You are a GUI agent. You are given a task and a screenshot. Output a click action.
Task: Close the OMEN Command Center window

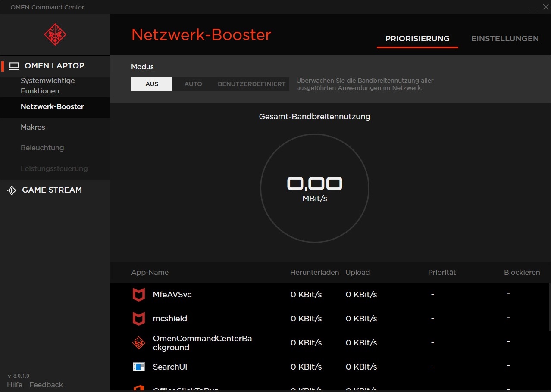[x=545, y=7]
